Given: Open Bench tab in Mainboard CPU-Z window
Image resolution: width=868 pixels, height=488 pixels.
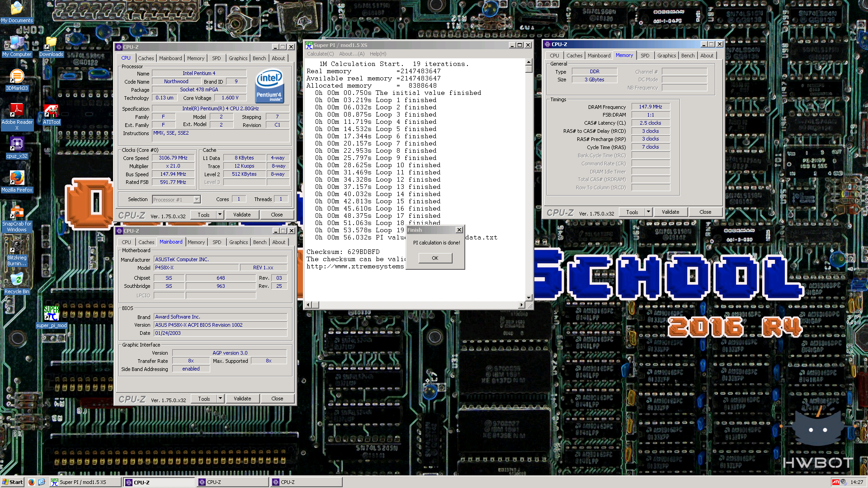Looking at the screenshot, I should pyautogui.click(x=259, y=242).
